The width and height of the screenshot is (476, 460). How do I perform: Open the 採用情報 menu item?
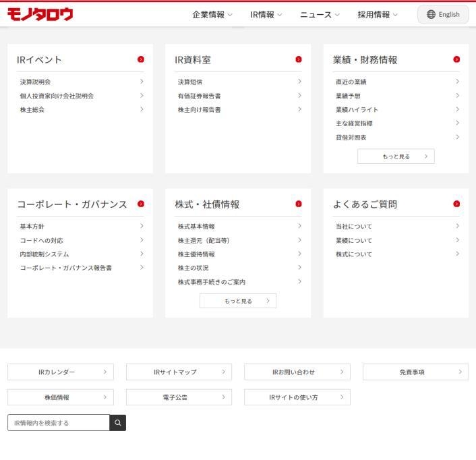[378, 14]
